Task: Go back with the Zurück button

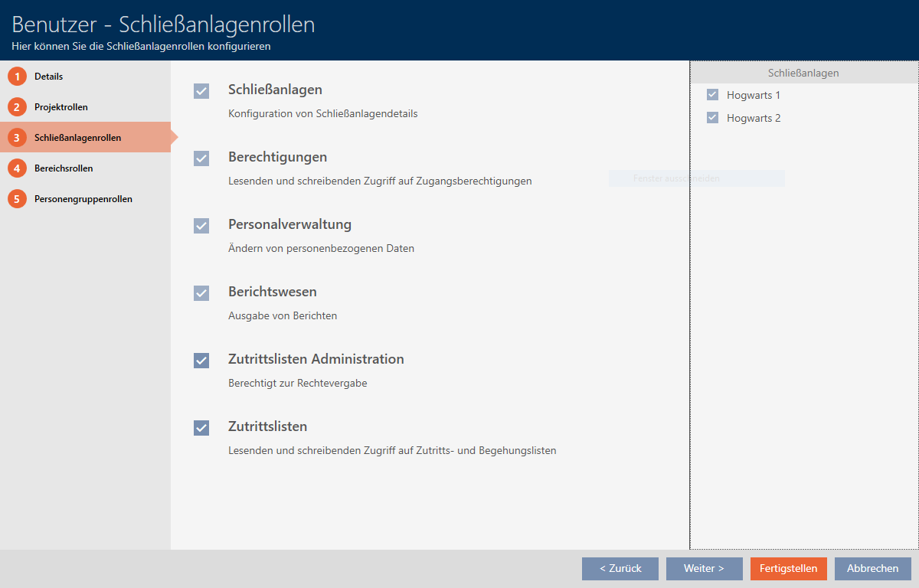Action: 620,569
